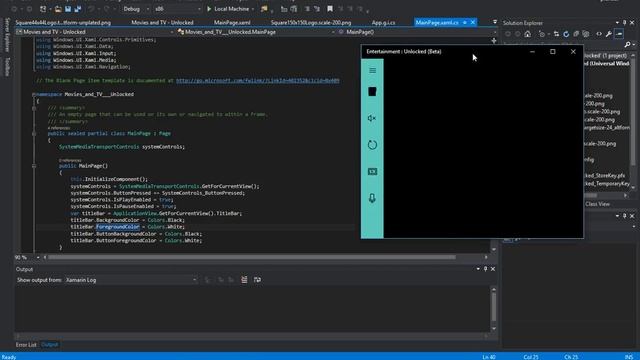Screen dimensions: 640x360
Task: Click the circular refresh icon in teal sidebar
Action: pos(372,145)
